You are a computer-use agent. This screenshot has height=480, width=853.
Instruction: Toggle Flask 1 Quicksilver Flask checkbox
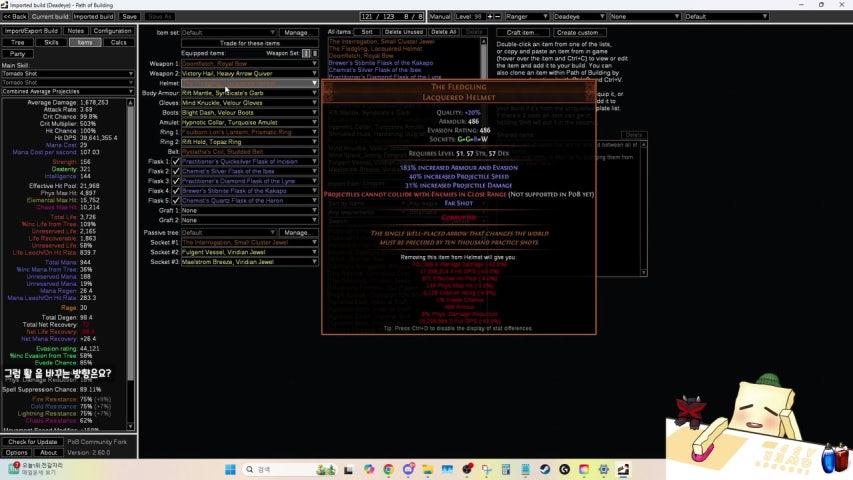[176, 162]
